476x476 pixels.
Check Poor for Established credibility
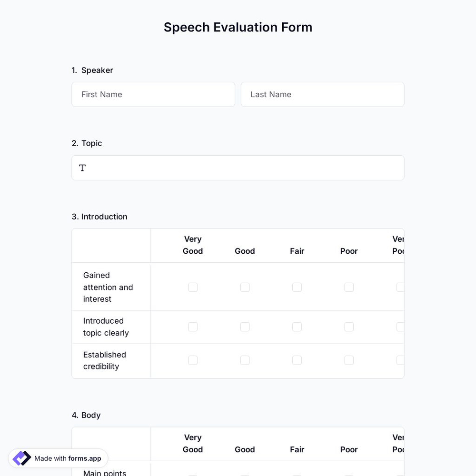(x=349, y=360)
